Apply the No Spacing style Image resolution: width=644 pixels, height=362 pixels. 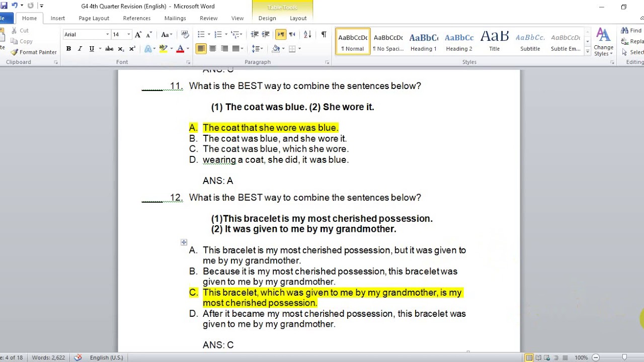pos(388,41)
